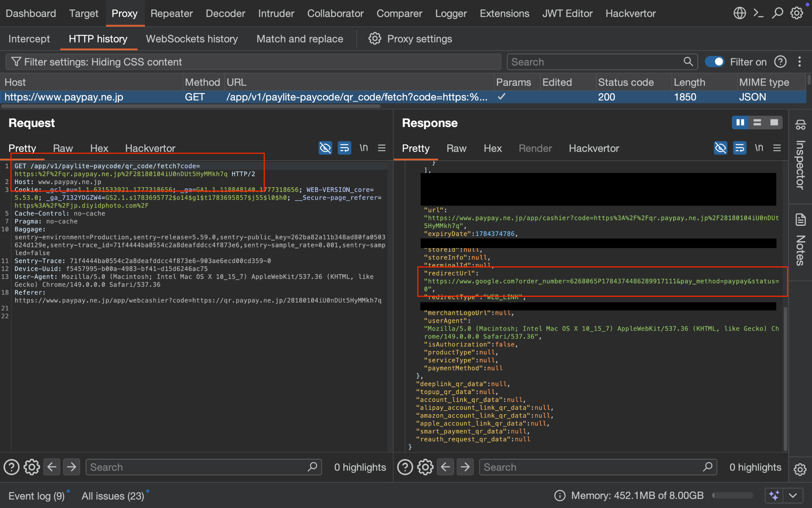This screenshot has width=812, height=508.
Task: Click the Burp AI sparkle icon
Action: point(774,495)
